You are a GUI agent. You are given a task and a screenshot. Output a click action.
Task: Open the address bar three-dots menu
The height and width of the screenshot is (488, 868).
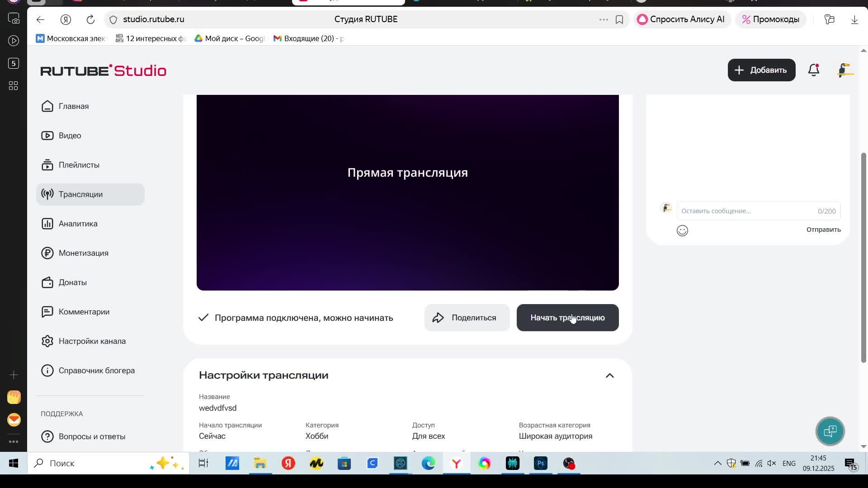(x=604, y=19)
